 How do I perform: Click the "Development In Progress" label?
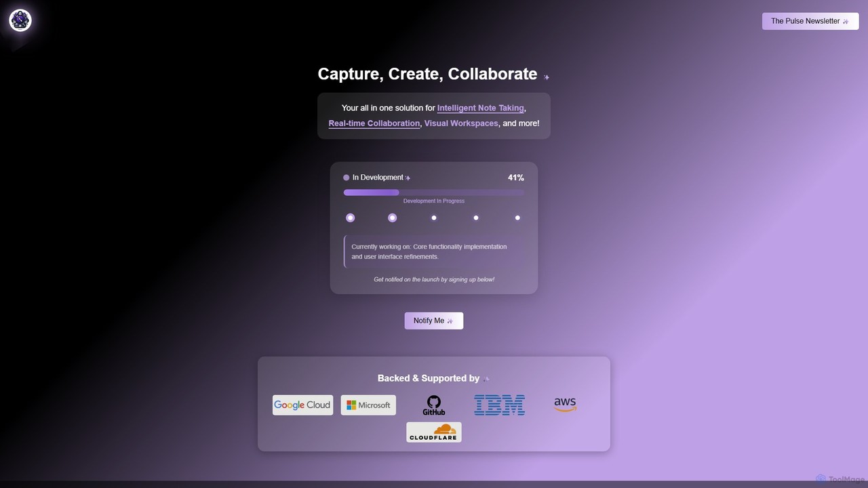(434, 201)
